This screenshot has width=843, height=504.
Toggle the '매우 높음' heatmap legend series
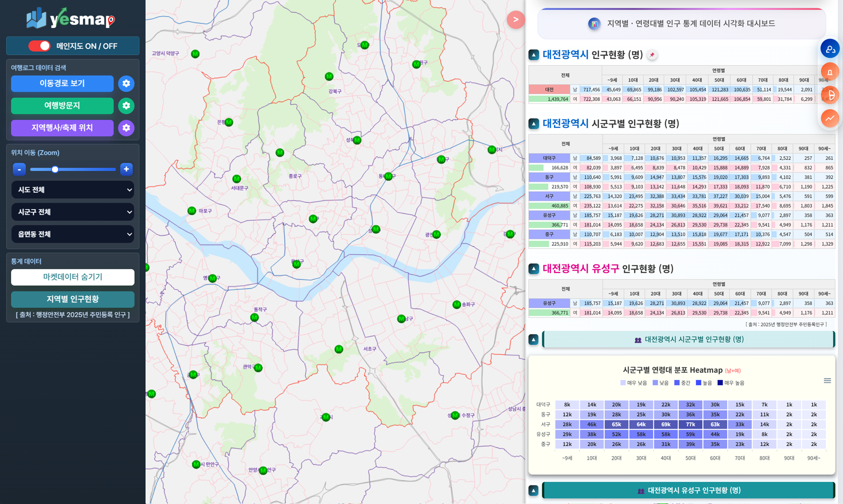(x=730, y=383)
